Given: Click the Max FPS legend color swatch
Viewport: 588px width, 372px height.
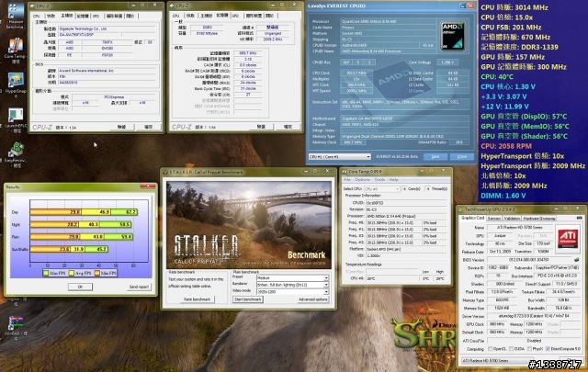Looking at the screenshot, I should click(x=46, y=274).
